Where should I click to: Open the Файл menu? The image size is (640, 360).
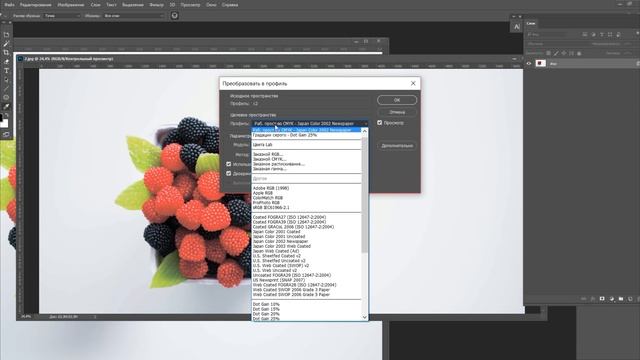tap(9, 5)
